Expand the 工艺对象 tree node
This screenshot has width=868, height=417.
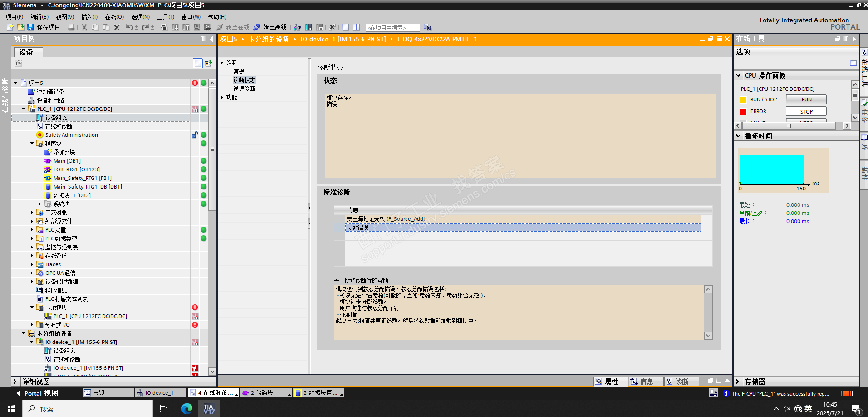pos(32,213)
